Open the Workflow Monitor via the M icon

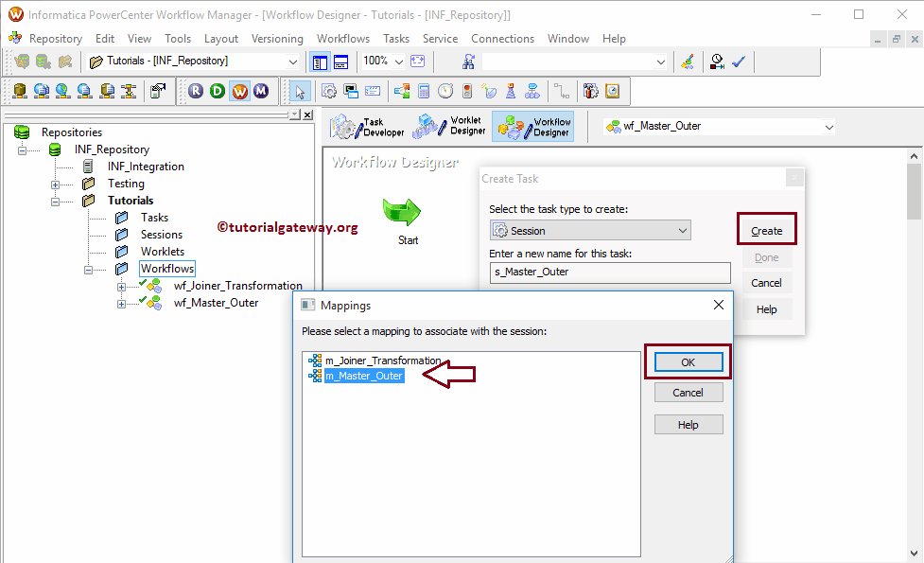point(261,91)
